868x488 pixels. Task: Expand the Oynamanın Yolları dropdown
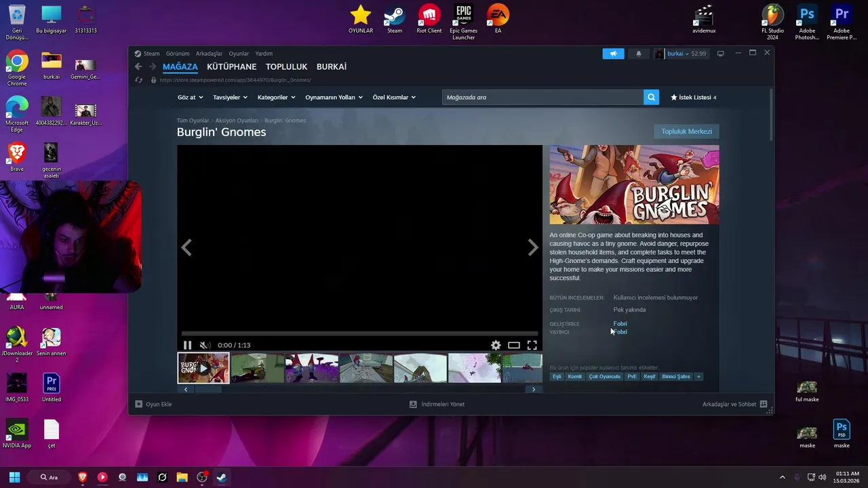334,97
